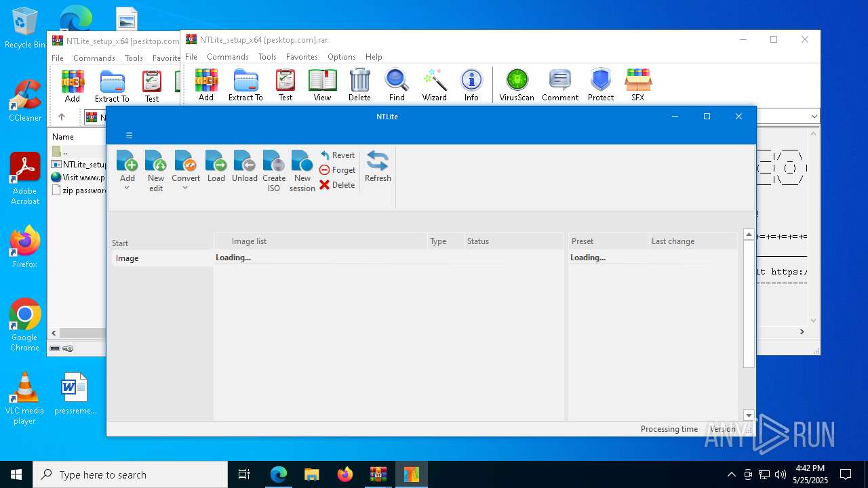Start a New session in NTLite

(302, 171)
